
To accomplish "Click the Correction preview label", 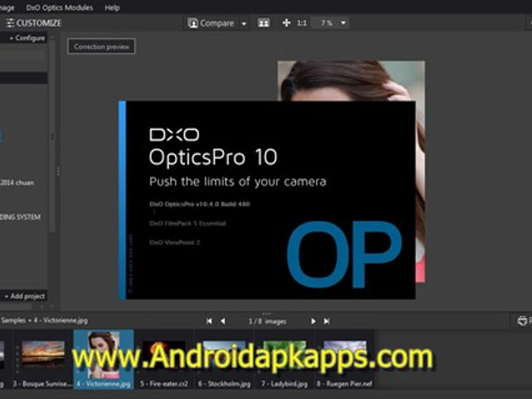I will (x=102, y=46).
